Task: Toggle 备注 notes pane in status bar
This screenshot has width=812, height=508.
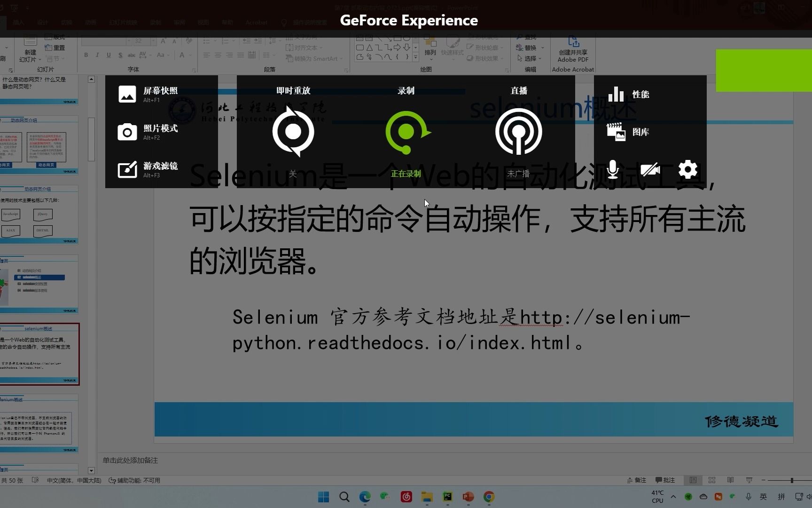Action: pyautogui.click(x=637, y=480)
